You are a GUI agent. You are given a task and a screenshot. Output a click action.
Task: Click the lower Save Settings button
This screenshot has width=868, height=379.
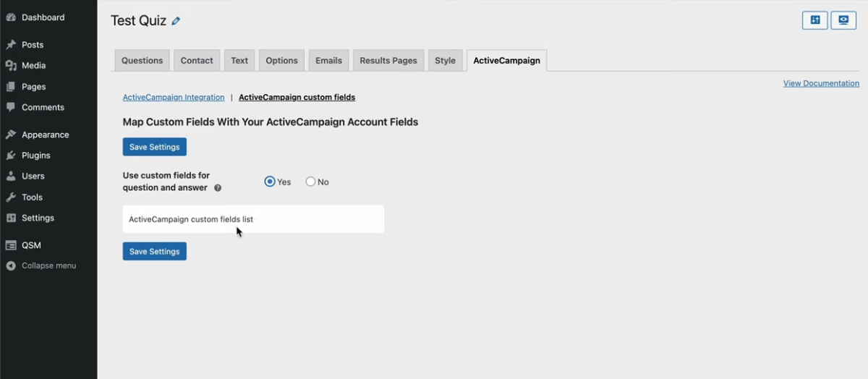[x=154, y=252]
